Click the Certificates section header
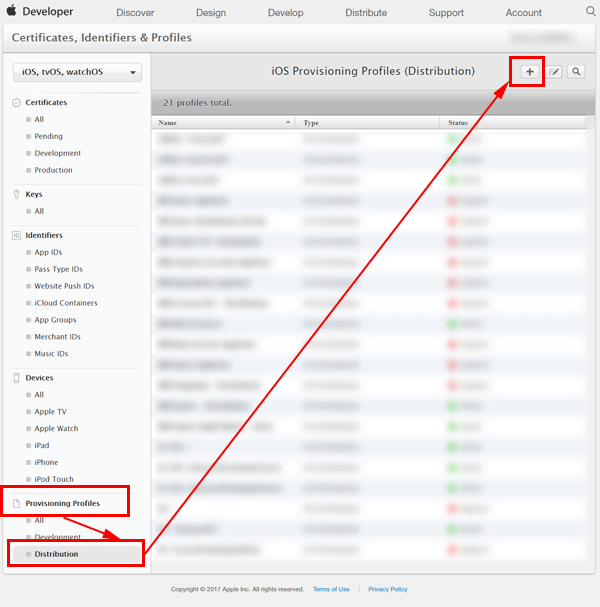Viewport: 600px width, 607px height. [46, 102]
